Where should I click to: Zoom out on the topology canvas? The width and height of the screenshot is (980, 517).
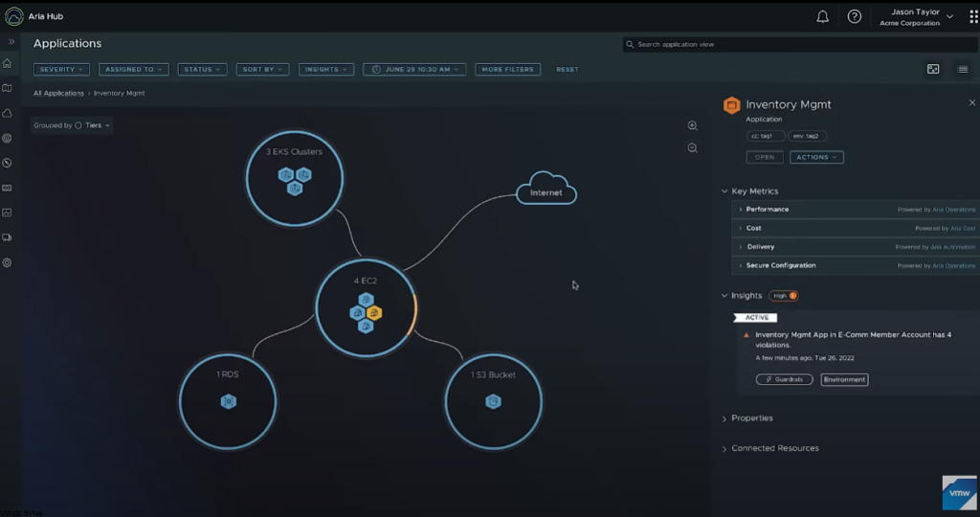(x=693, y=148)
